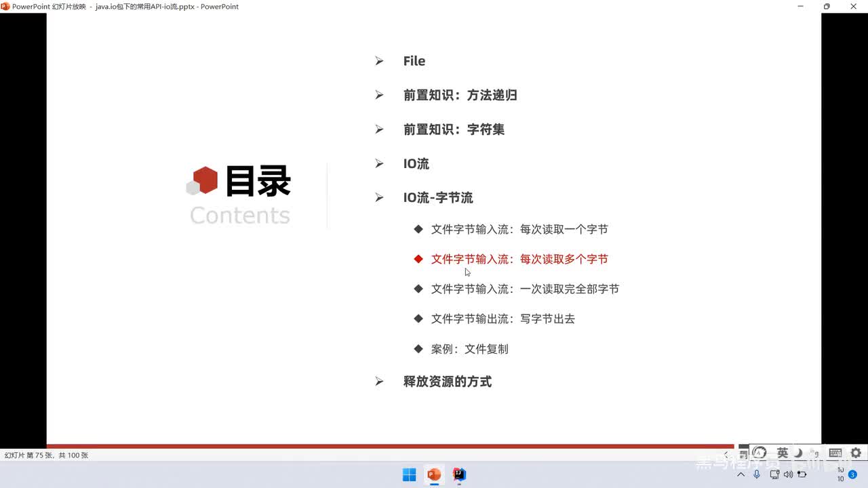This screenshot has height=488, width=868.
Task: Open the notification badge showing 3
Action: [852, 474]
